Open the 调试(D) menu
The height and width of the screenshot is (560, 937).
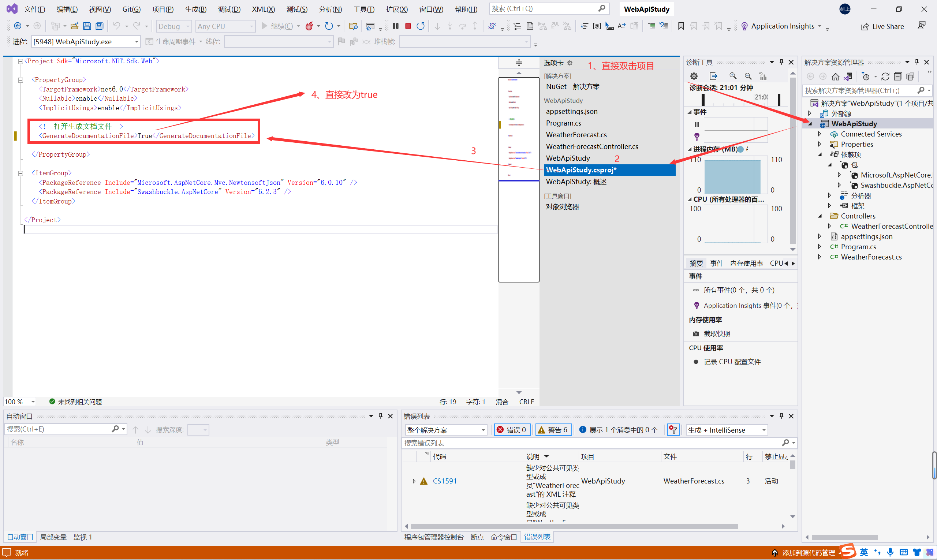tap(229, 9)
